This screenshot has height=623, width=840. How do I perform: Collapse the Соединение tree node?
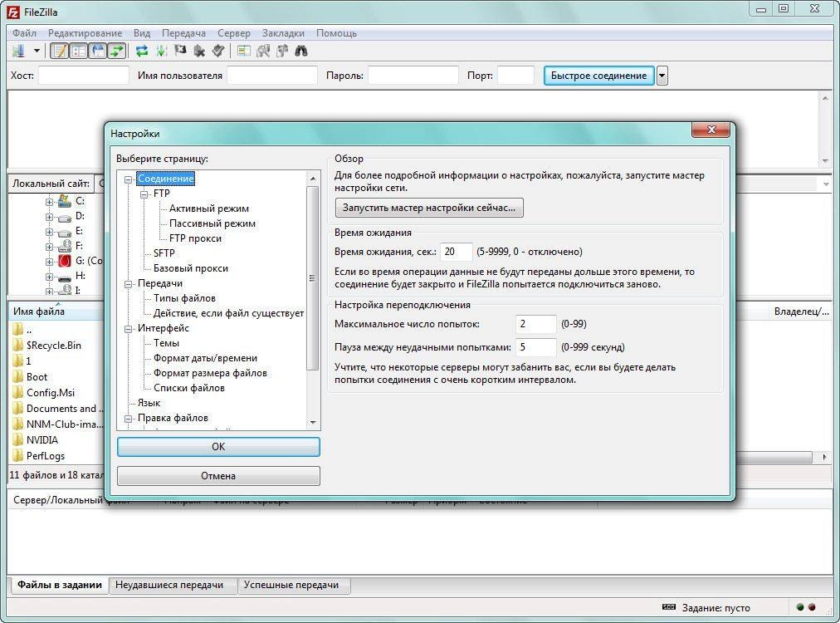[128, 179]
